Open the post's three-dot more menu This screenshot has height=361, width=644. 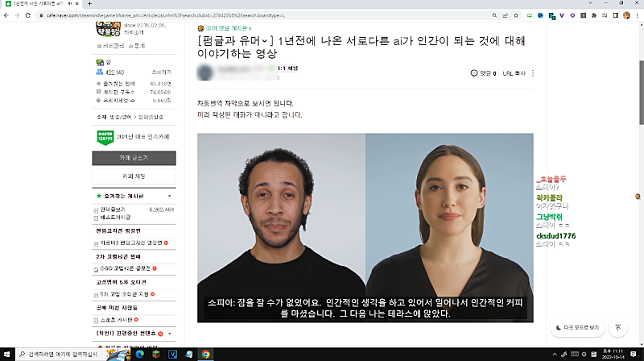point(533,73)
